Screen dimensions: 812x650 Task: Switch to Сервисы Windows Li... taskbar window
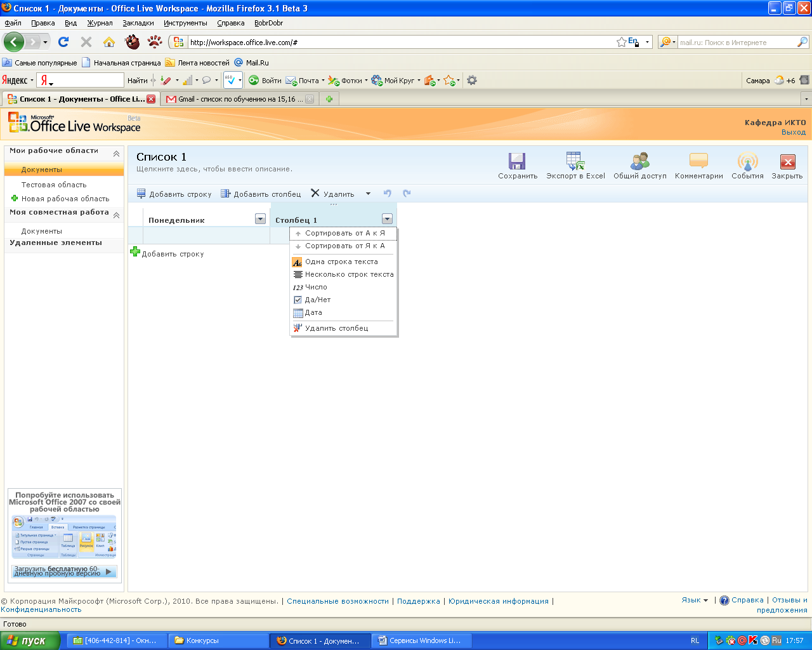(x=422, y=640)
